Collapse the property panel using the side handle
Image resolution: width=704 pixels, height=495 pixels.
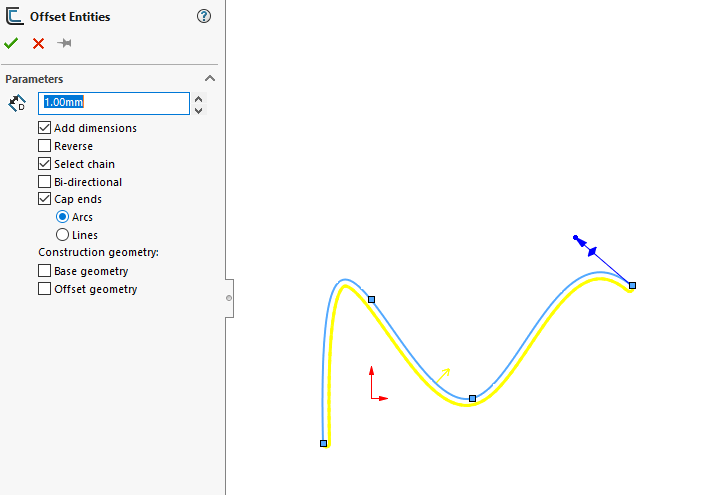[229, 298]
